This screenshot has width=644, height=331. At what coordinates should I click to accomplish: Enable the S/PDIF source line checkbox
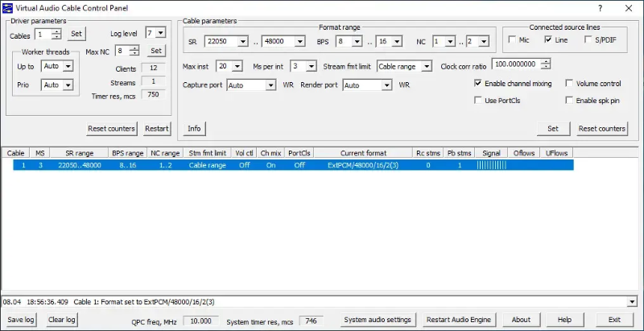click(588, 39)
